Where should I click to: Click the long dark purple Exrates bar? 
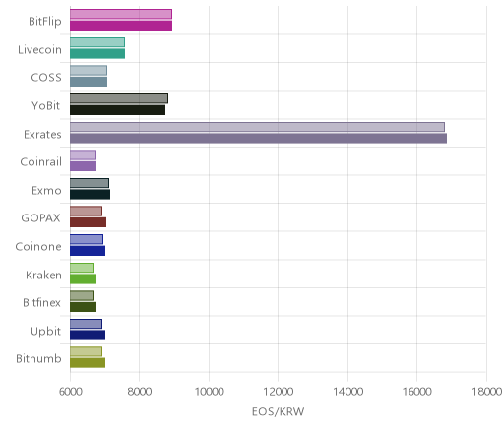258,139
